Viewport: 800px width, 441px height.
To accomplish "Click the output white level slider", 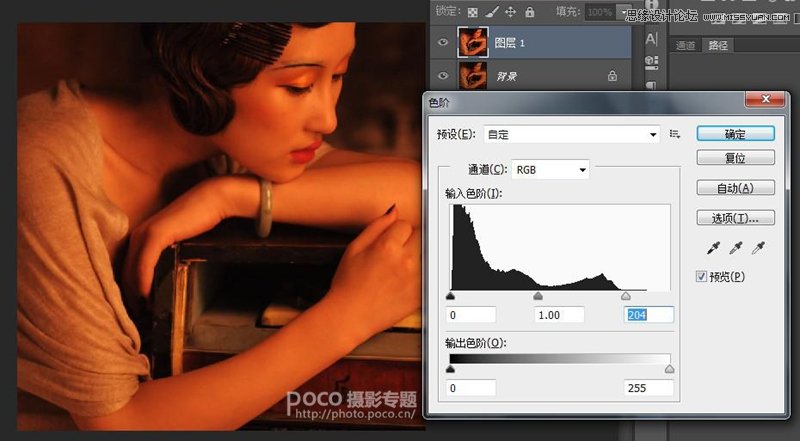I will tap(669, 369).
